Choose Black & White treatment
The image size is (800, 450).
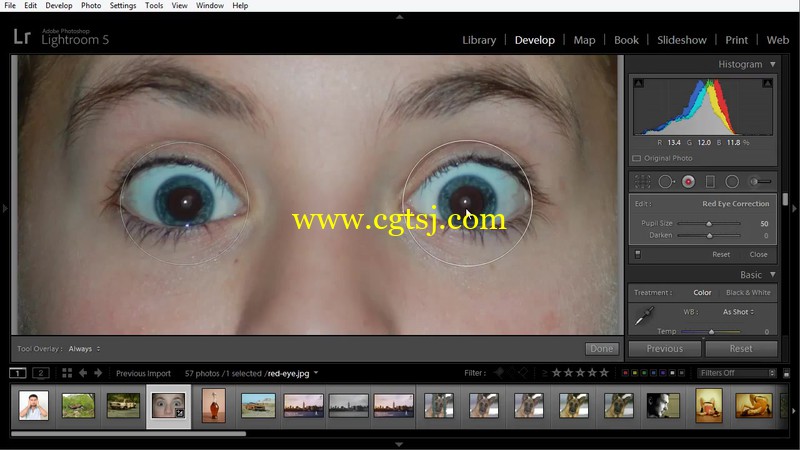748,292
